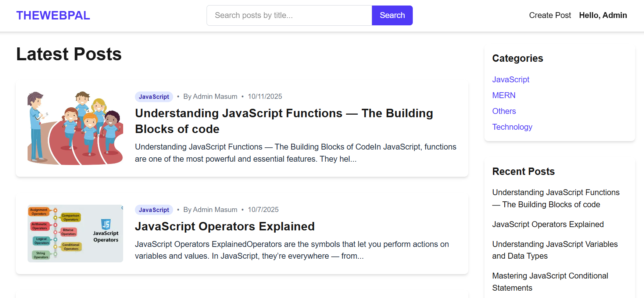Viewport: 644px width, 298px height.
Task: Select the MERN category
Action: point(504,95)
